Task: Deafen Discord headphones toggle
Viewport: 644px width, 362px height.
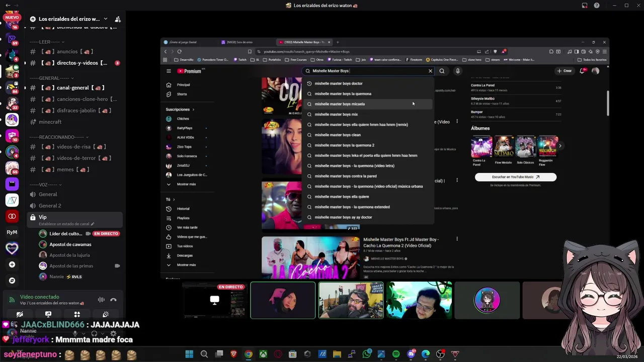Action: [x=94, y=333]
